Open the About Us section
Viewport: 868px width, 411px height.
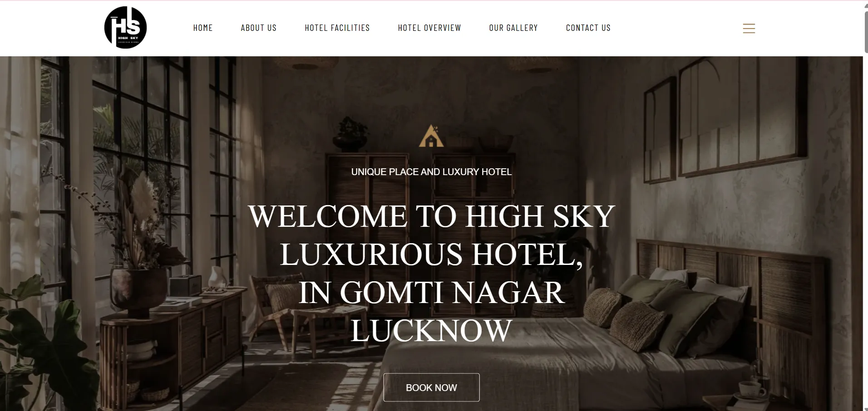pos(259,28)
